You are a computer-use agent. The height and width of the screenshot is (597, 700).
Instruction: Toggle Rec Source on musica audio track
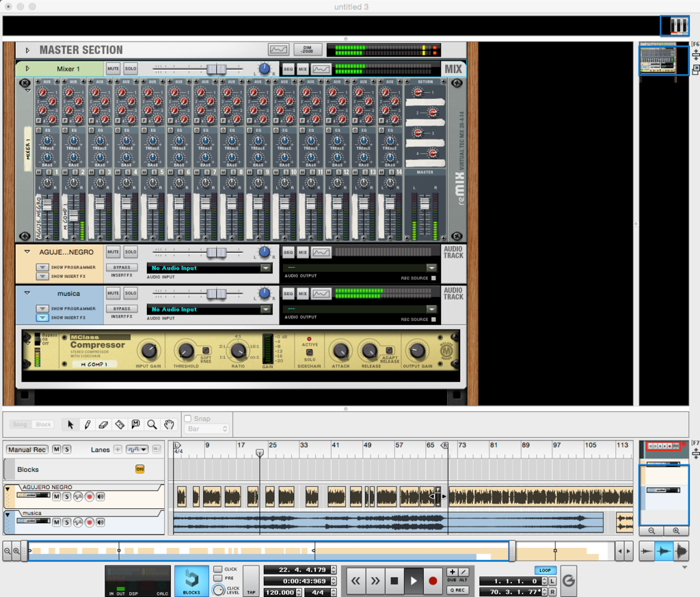pos(433,320)
